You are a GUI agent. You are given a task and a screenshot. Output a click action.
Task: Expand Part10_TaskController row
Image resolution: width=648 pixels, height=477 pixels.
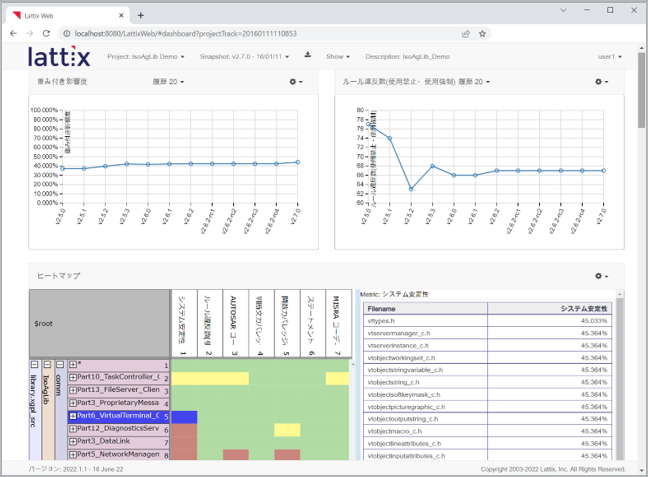pyautogui.click(x=73, y=377)
